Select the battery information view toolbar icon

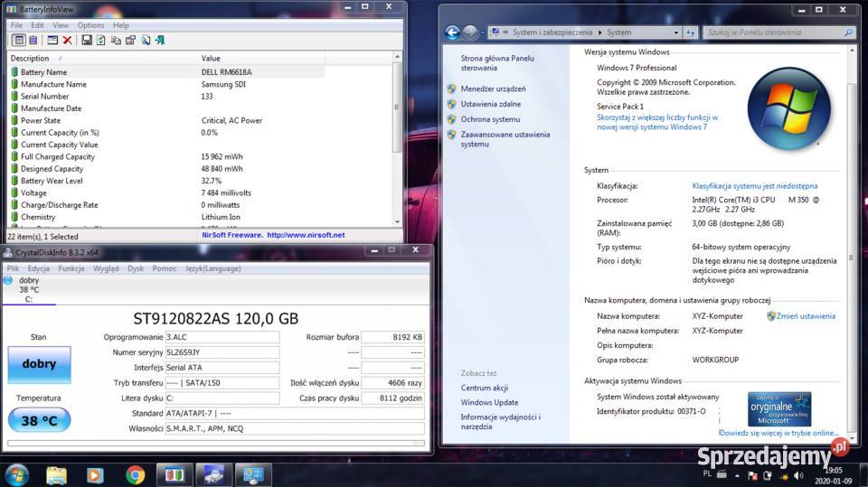[x=19, y=40]
